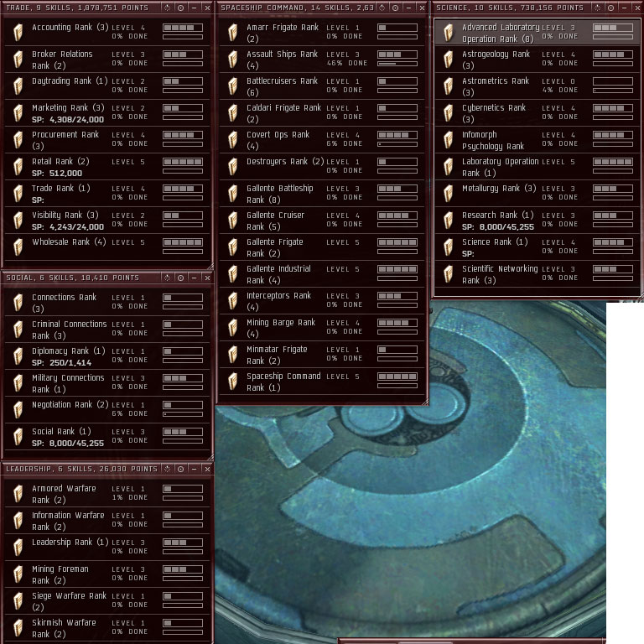The width and height of the screenshot is (644, 644).
Task: Select the Skirmish Warfare skill book icon
Action: pyautogui.click(x=18, y=627)
